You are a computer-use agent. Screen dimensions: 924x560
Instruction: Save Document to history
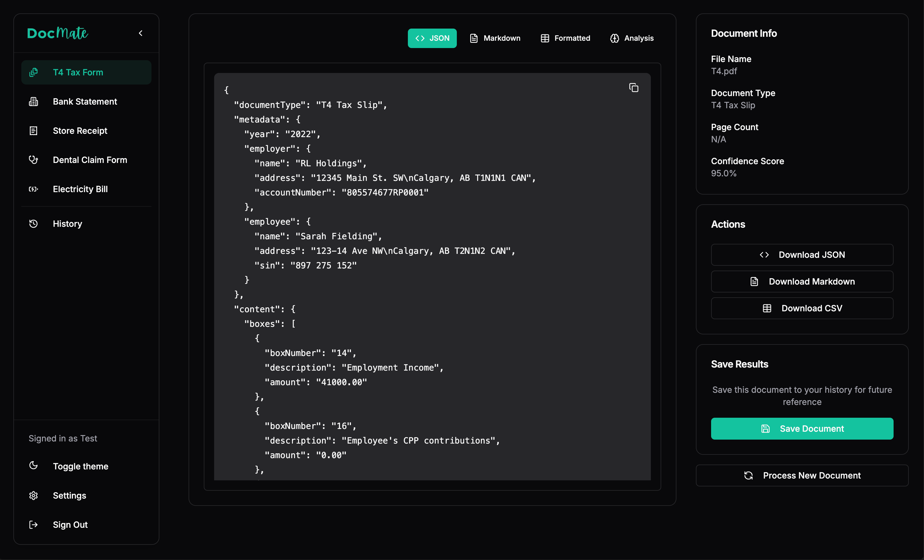[x=802, y=428]
